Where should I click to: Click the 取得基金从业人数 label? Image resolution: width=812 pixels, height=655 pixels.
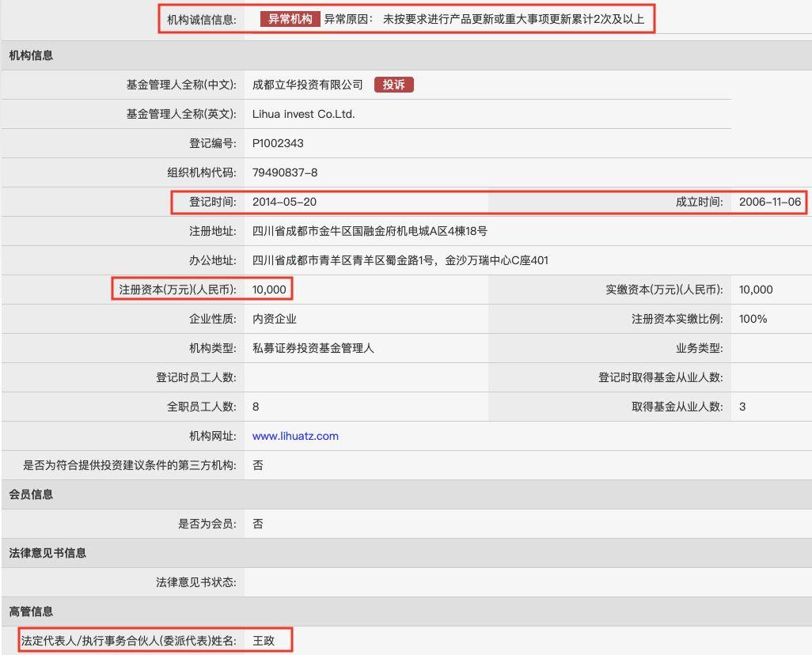[678, 407]
